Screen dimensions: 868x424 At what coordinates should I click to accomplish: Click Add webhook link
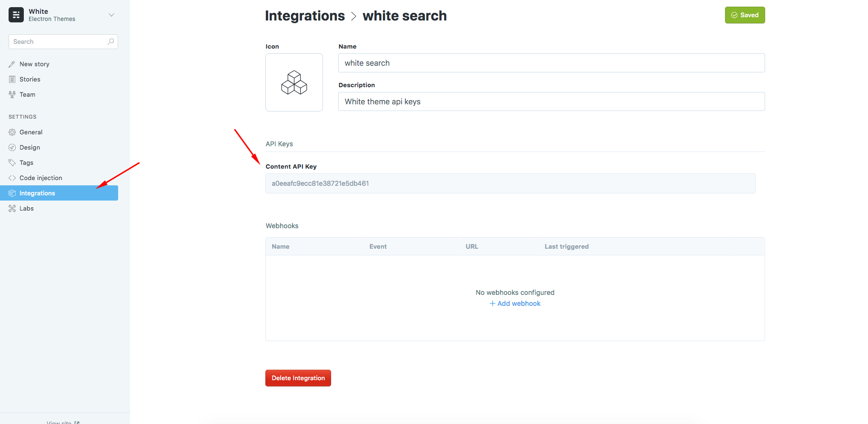(x=515, y=303)
